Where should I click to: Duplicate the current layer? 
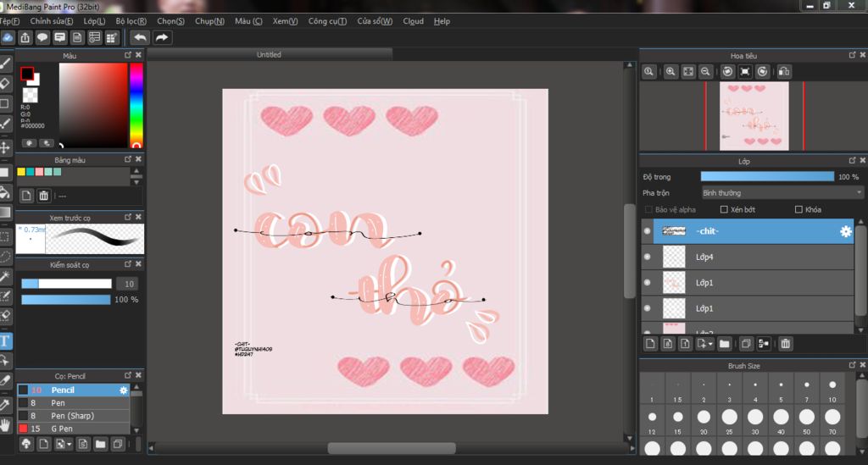click(746, 344)
